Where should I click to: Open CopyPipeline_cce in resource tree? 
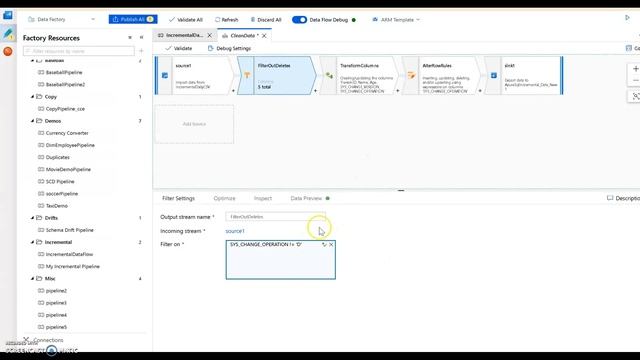coord(65,109)
